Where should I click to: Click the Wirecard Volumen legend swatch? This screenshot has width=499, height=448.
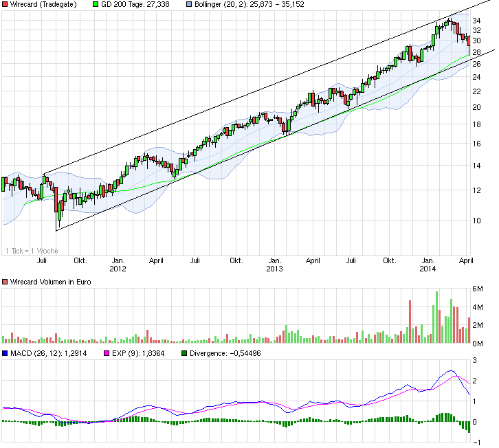click(5, 282)
